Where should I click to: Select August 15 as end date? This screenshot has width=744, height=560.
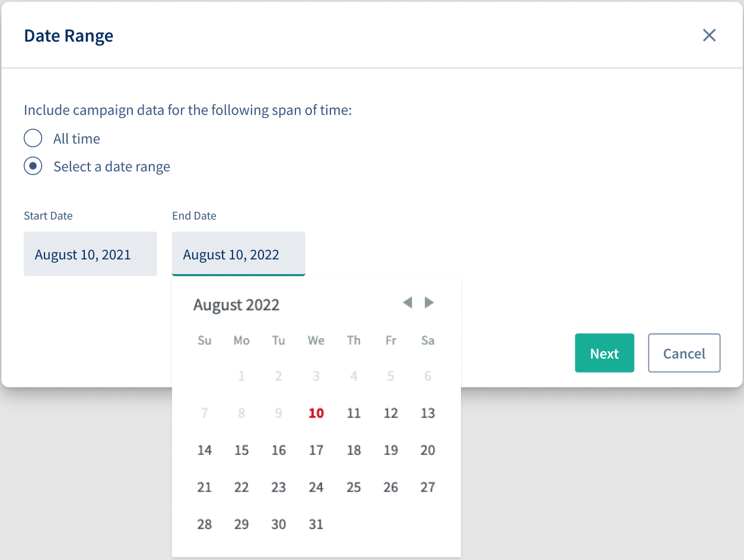click(x=241, y=450)
